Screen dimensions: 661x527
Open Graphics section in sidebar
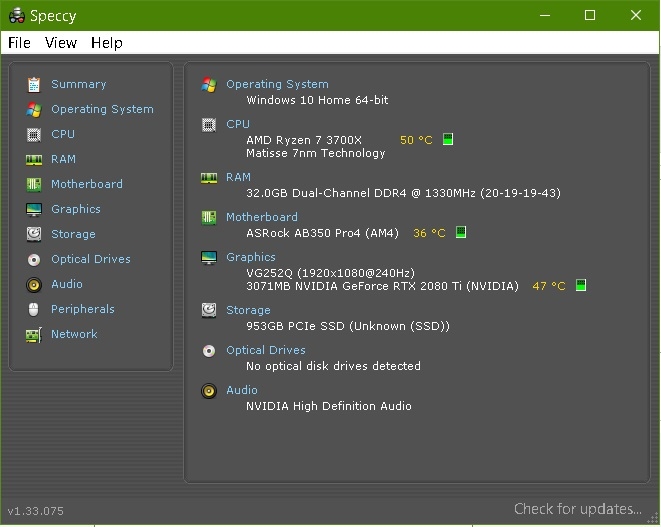[x=76, y=209]
